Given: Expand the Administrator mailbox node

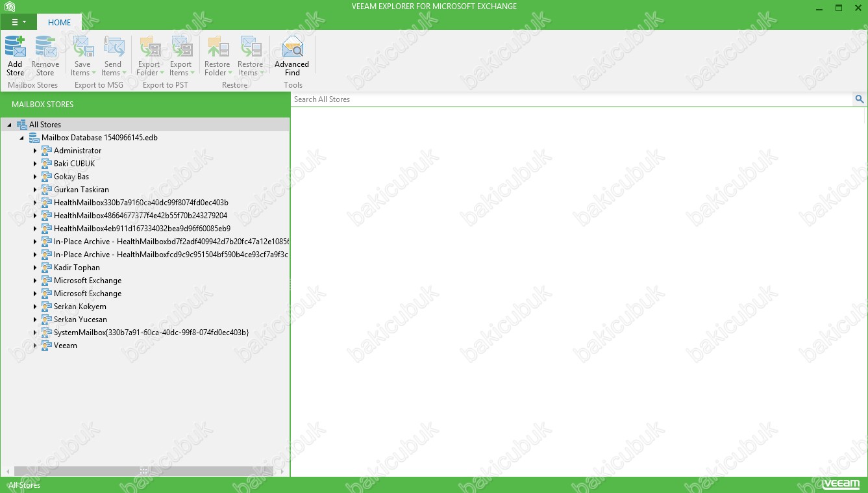Looking at the screenshot, I should tap(35, 151).
